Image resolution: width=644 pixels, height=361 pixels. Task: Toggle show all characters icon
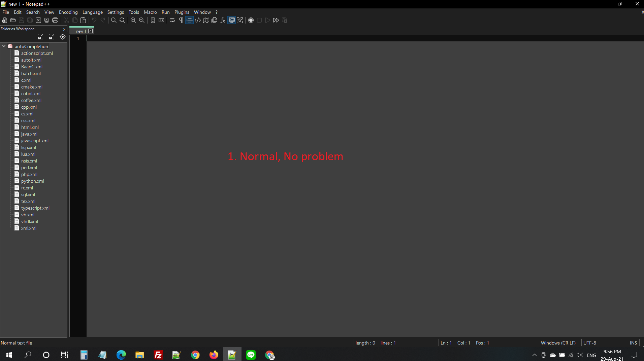click(181, 20)
